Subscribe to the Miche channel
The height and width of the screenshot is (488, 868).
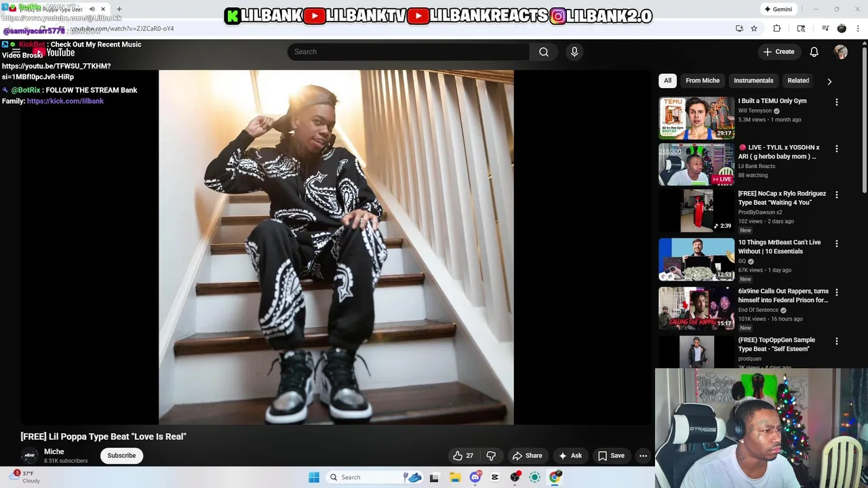[121, 455]
